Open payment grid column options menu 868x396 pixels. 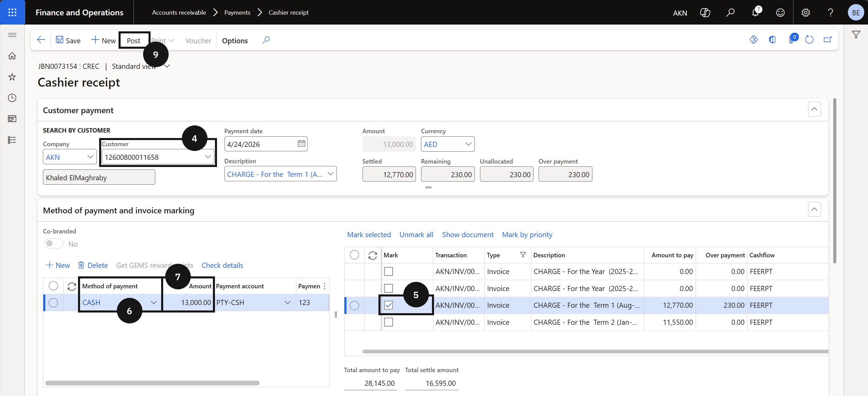point(324,286)
